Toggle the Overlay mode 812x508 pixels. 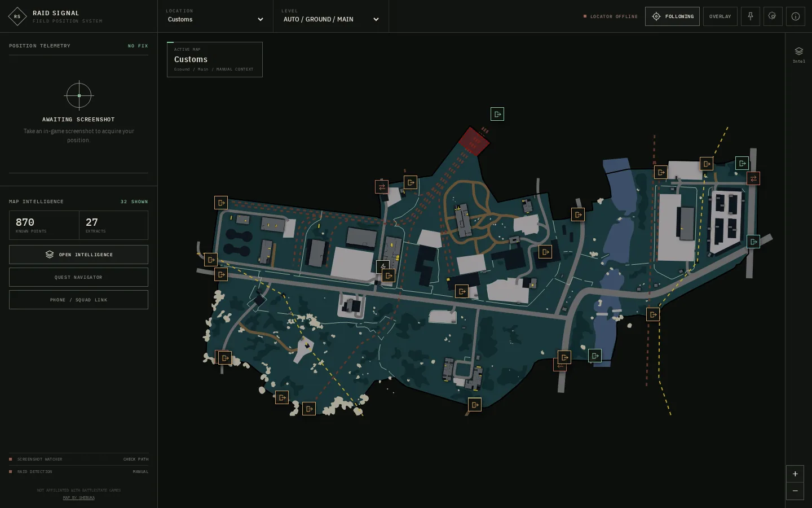tap(720, 16)
